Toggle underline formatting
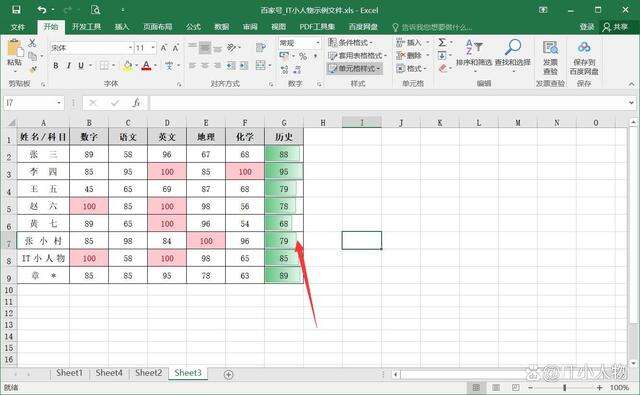This screenshot has height=395, width=640. coord(81,65)
